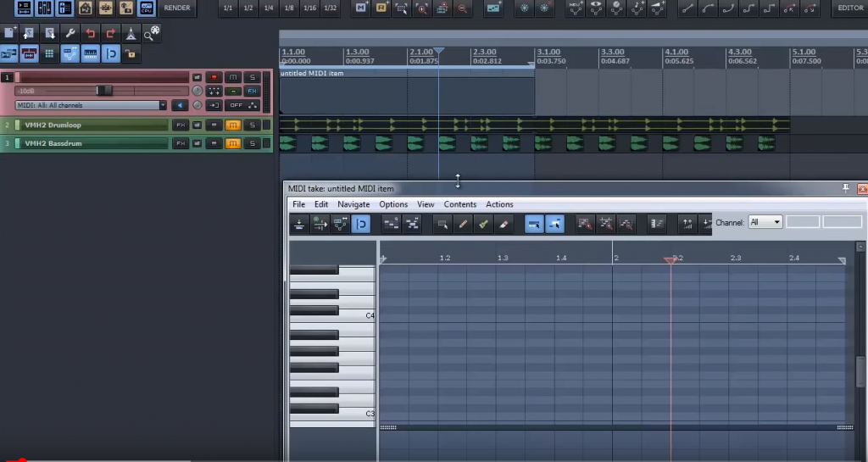Viewport: 868px width, 462px height.
Task: Open the View menu in MIDI editor
Action: tap(426, 204)
